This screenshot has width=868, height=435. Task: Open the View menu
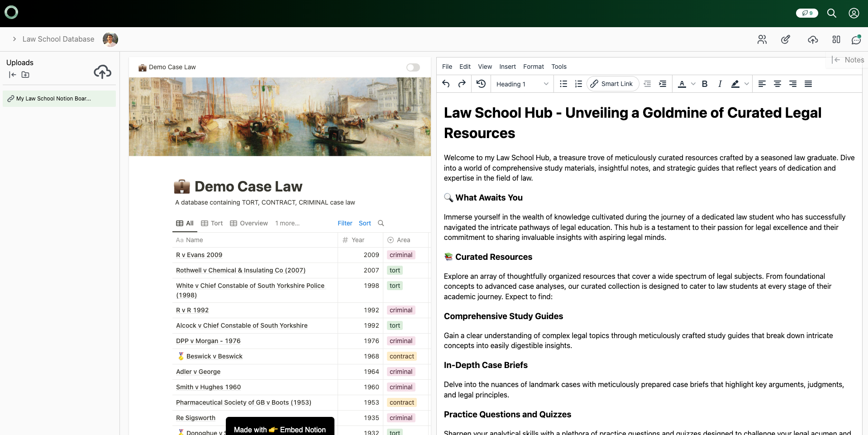pos(485,67)
